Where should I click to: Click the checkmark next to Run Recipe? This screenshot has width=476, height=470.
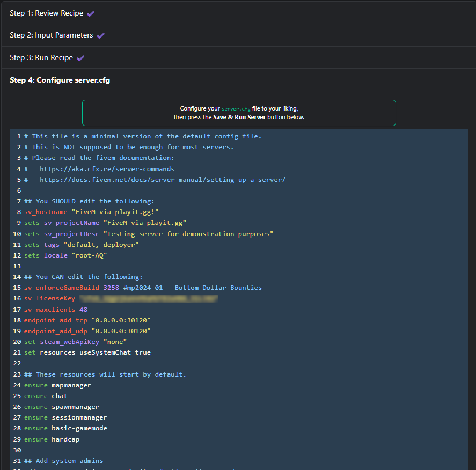pyautogui.click(x=80, y=58)
